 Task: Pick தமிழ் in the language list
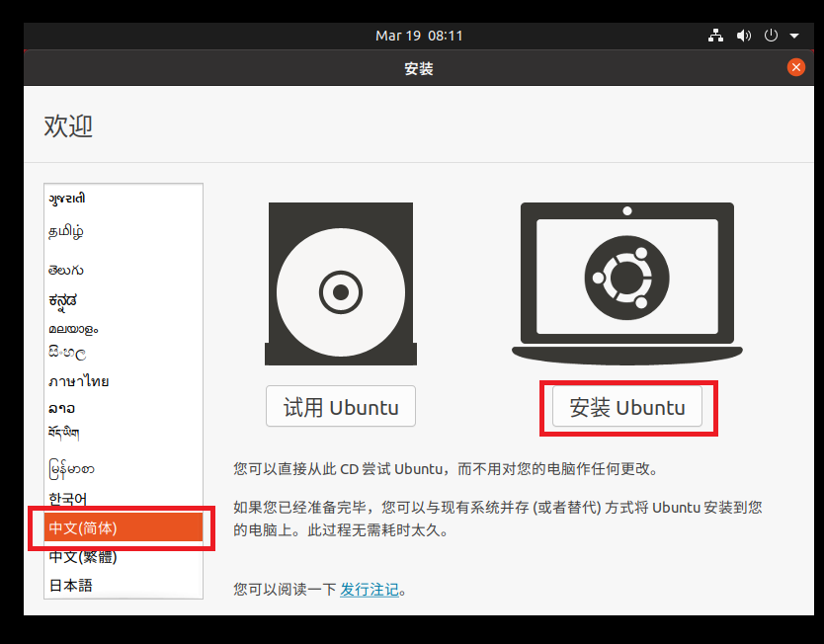pos(66,231)
